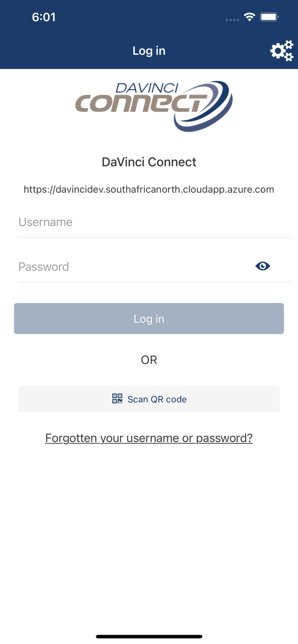Image resolution: width=298 pixels, height=644 pixels.
Task: Tap the home indicator bar at bottom
Action: (x=149, y=637)
